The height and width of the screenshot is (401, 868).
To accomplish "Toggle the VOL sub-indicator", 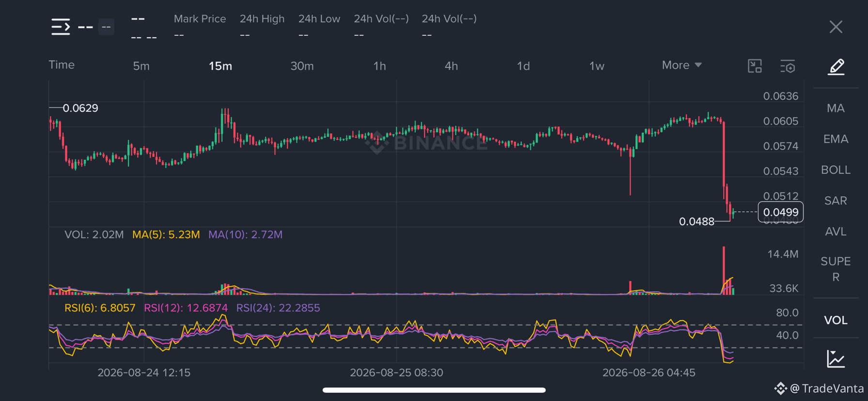I will [x=836, y=320].
